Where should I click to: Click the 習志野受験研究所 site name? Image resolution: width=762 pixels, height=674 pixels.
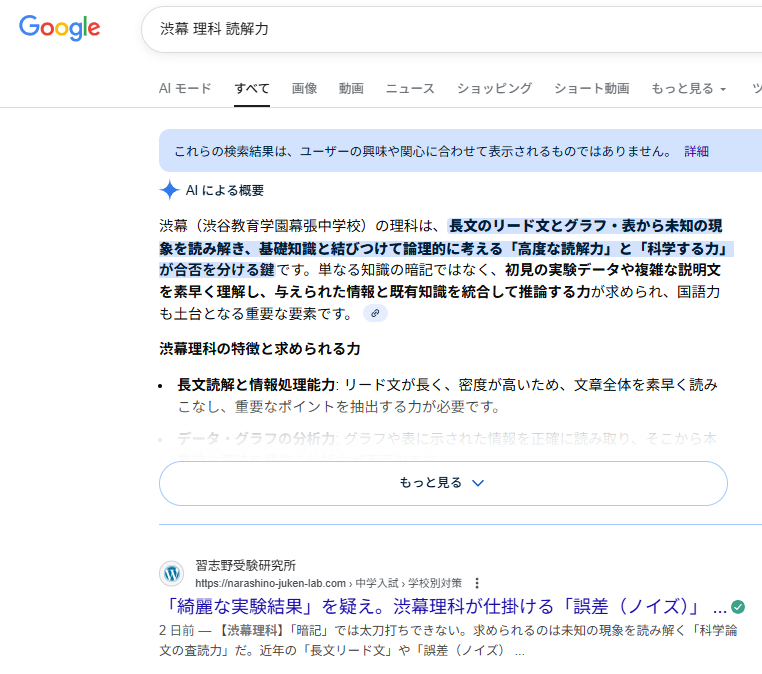pyautogui.click(x=246, y=565)
